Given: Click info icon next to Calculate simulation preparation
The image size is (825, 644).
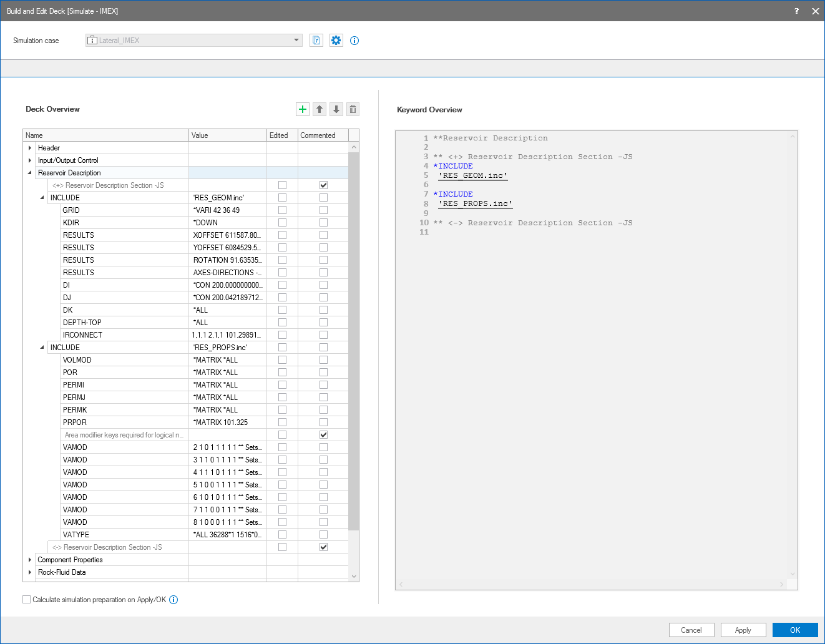Looking at the screenshot, I should [x=173, y=600].
